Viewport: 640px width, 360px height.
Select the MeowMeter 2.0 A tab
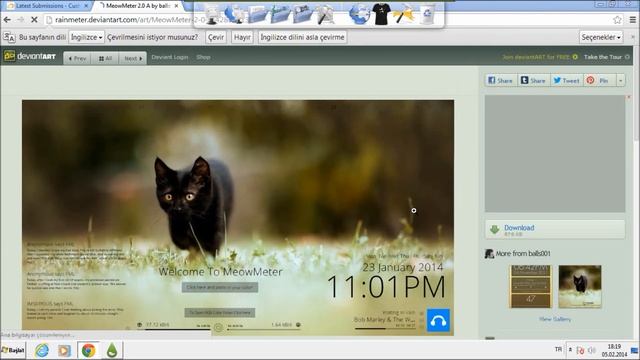pos(137,6)
